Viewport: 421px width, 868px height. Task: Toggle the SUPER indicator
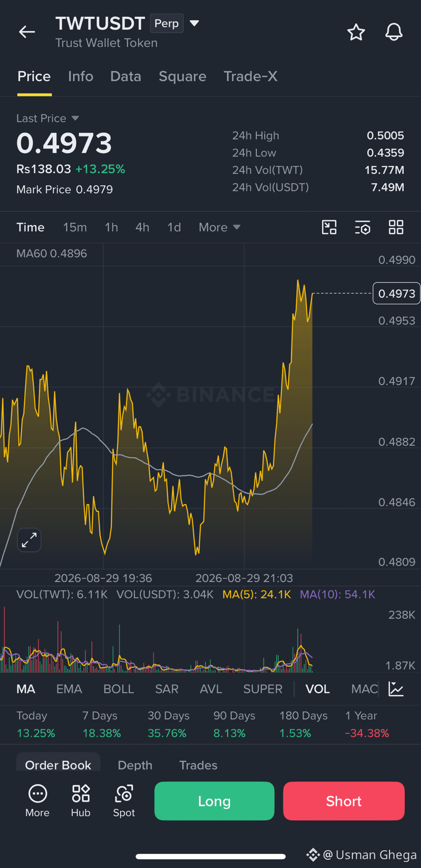coord(263,689)
